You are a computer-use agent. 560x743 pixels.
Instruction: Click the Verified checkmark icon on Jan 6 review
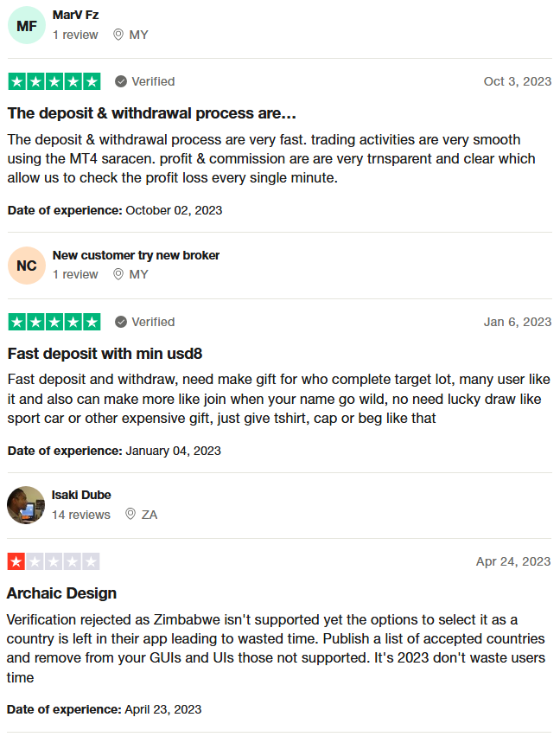click(121, 322)
